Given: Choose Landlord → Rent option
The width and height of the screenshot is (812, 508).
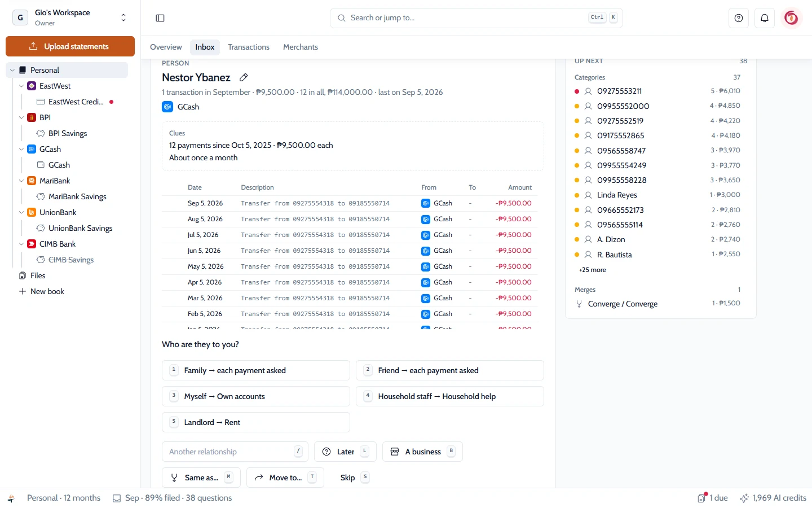Looking at the screenshot, I should click(256, 422).
